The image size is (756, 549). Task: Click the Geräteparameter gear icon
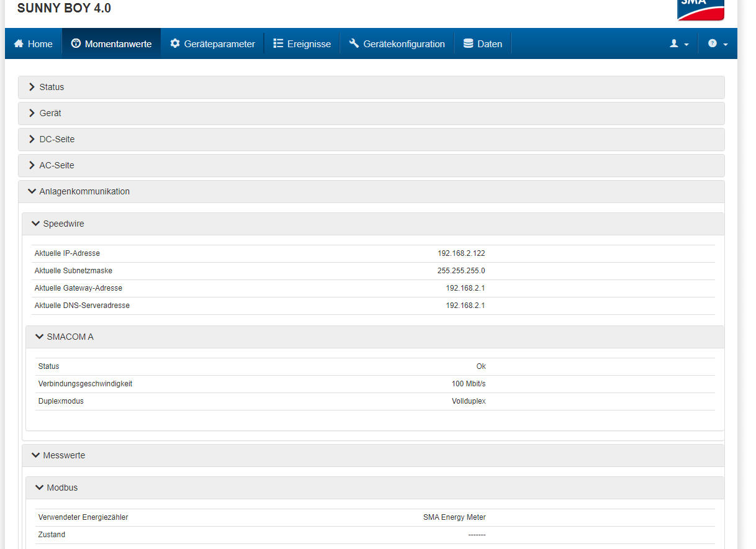click(x=175, y=43)
